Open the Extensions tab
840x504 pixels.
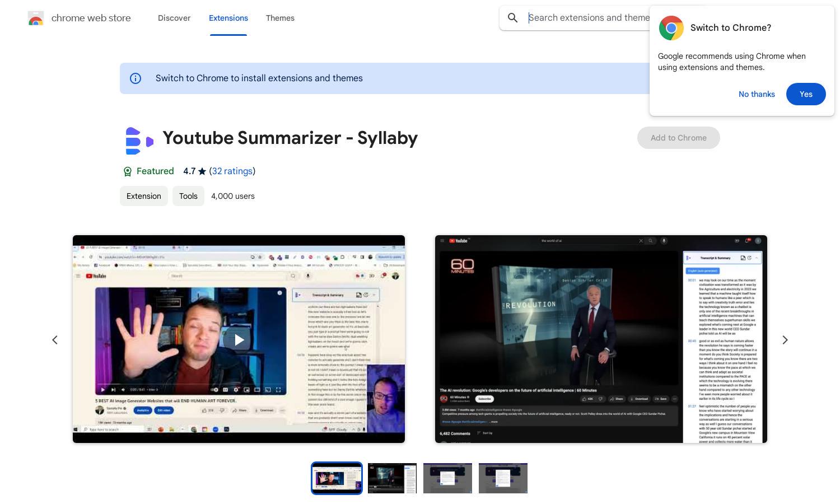point(228,18)
